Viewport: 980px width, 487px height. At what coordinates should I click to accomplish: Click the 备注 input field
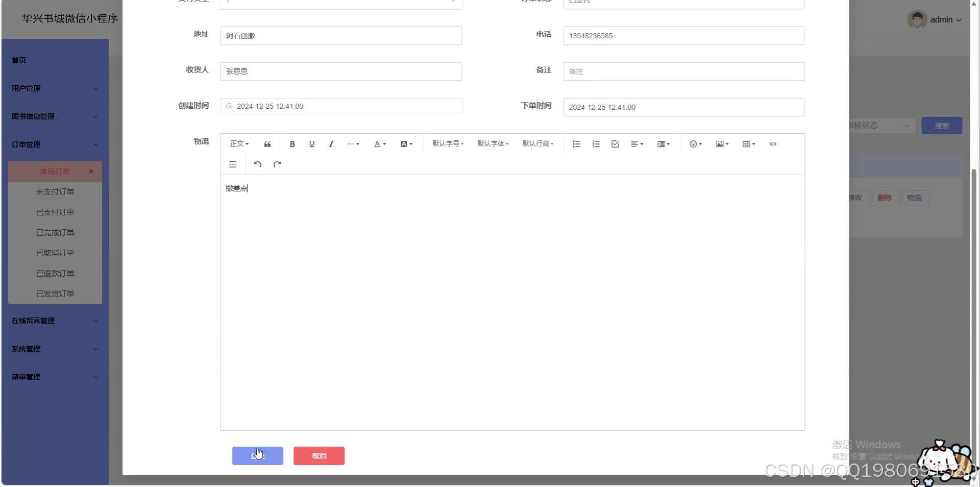(x=684, y=71)
